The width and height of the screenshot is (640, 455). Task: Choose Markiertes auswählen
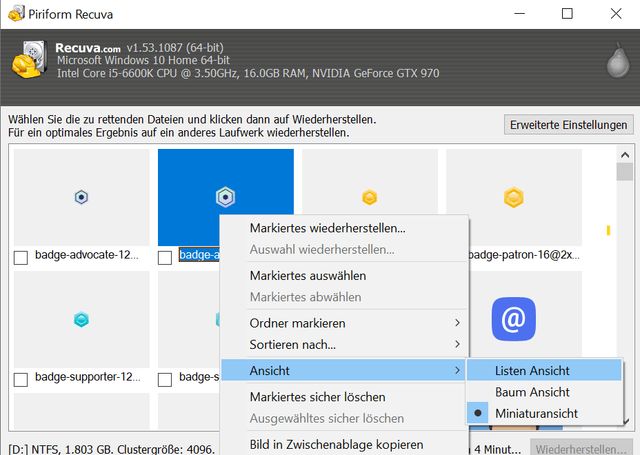point(343,276)
